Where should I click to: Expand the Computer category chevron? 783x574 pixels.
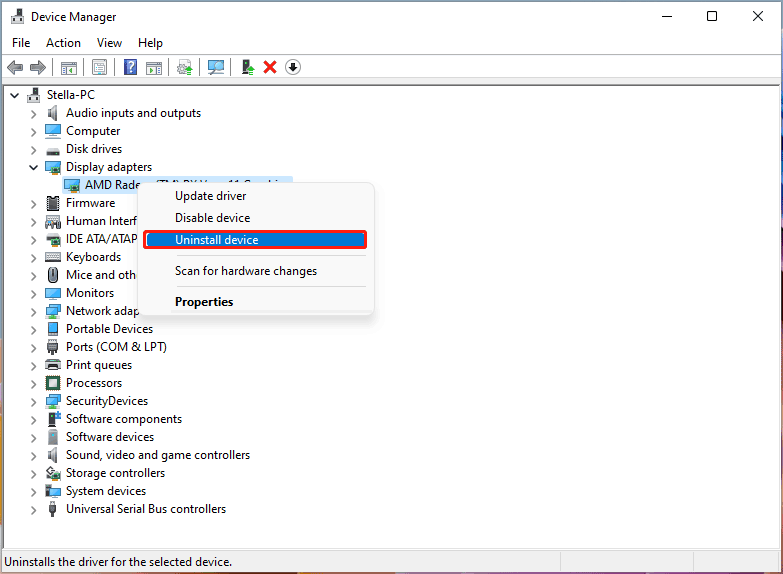pos(33,132)
